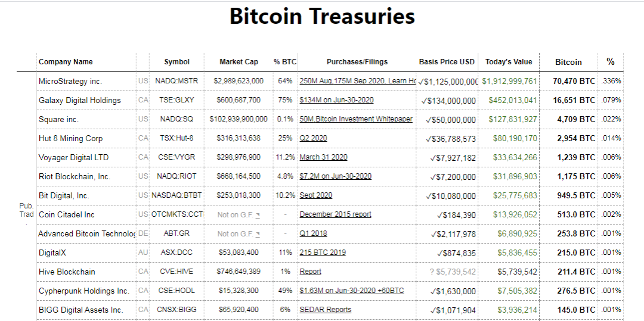
Task: Open Hive Blockchain's Report link
Action: pyautogui.click(x=310, y=272)
